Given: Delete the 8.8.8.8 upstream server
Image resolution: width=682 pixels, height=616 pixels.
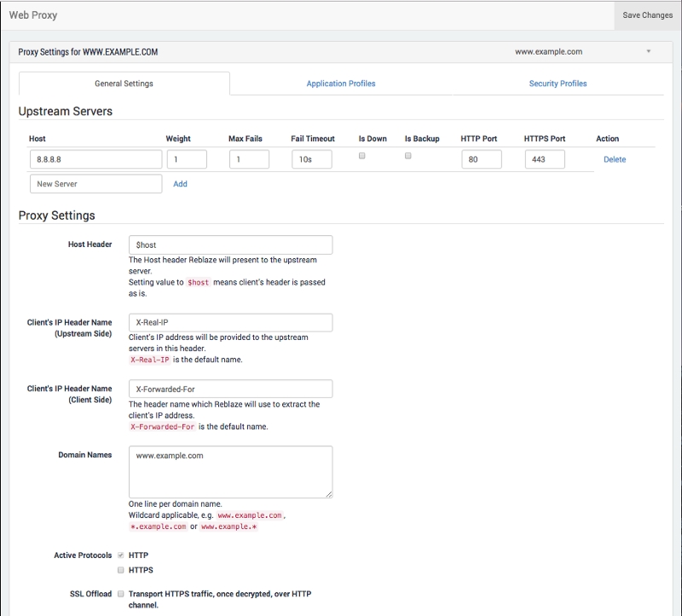Looking at the screenshot, I should 614,159.
